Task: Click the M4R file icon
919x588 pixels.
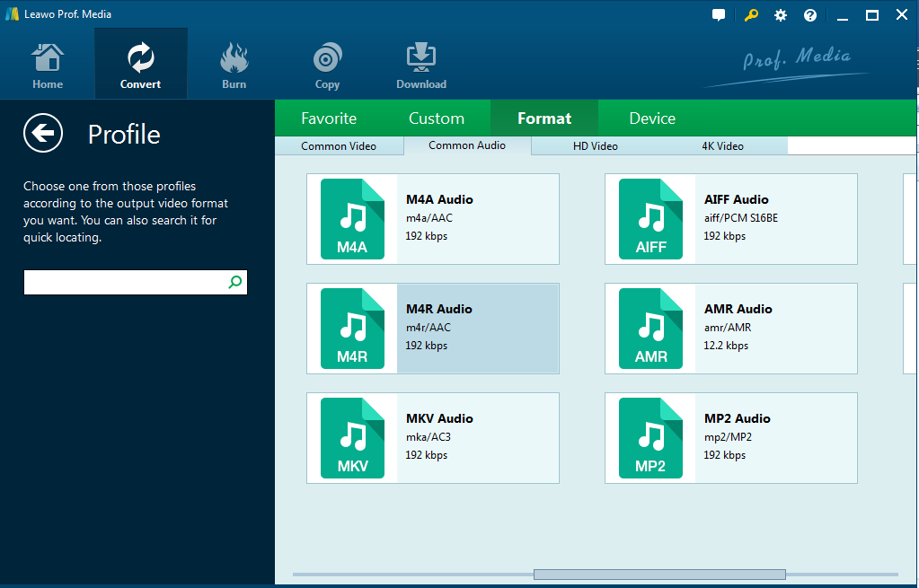Action: point(352,329)
